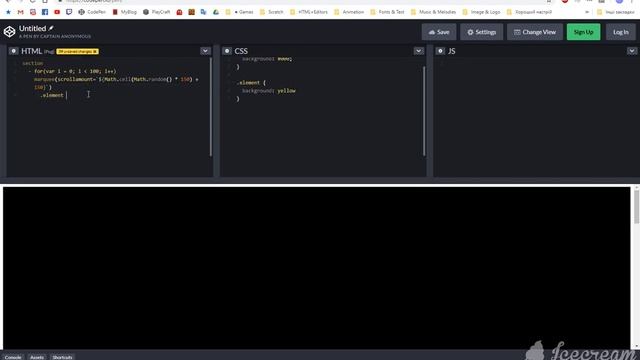
Task: Click the Sign Up button
Action: point(583,32)
